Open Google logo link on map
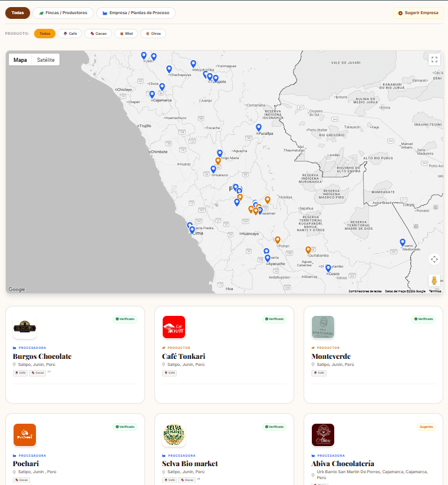Viewport: 448px width, 485px height. [x=17, y=289]
